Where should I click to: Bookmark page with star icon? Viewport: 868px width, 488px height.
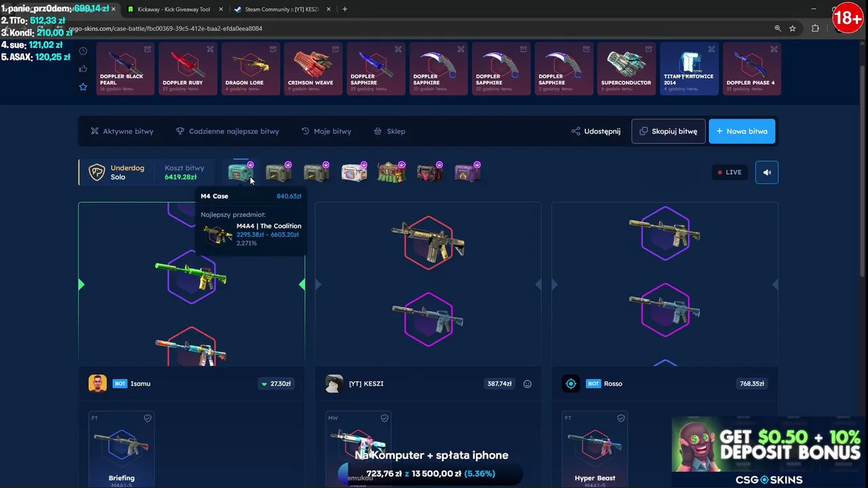point(793,28)
